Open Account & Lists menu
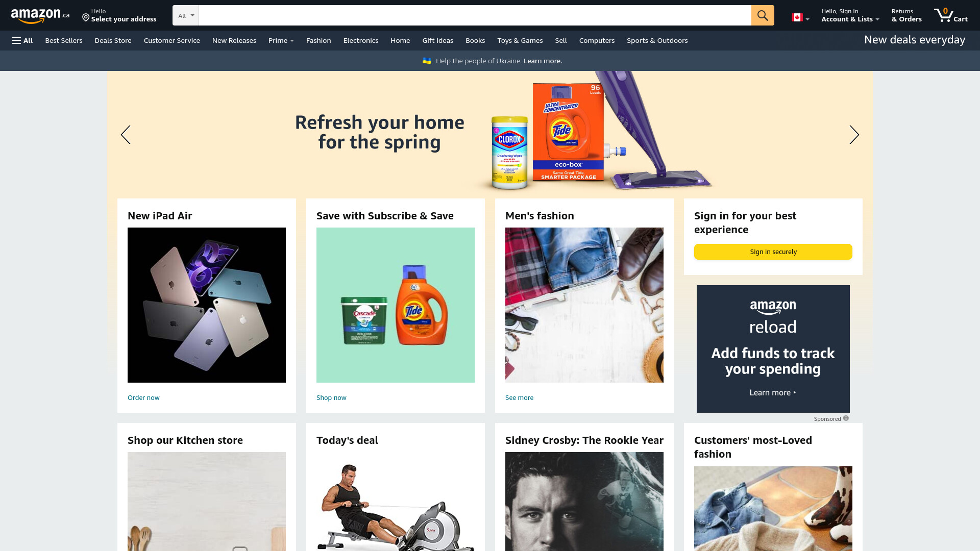The image size is (980, 551). tap(850, 15)
